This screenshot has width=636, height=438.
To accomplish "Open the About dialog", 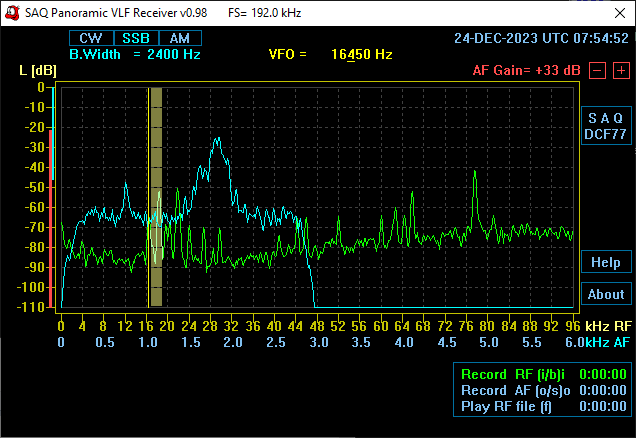I will [605, 294].
